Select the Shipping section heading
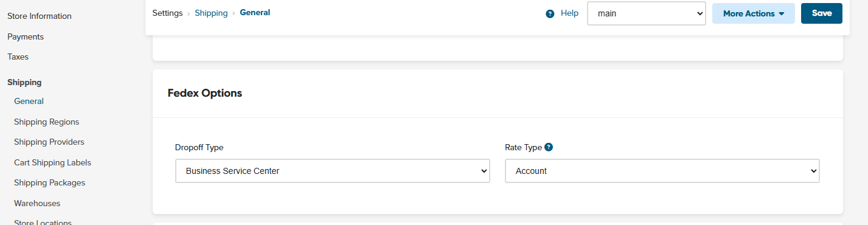The height and width of the screenshot is (225, 868). click(x=24, y=82)
